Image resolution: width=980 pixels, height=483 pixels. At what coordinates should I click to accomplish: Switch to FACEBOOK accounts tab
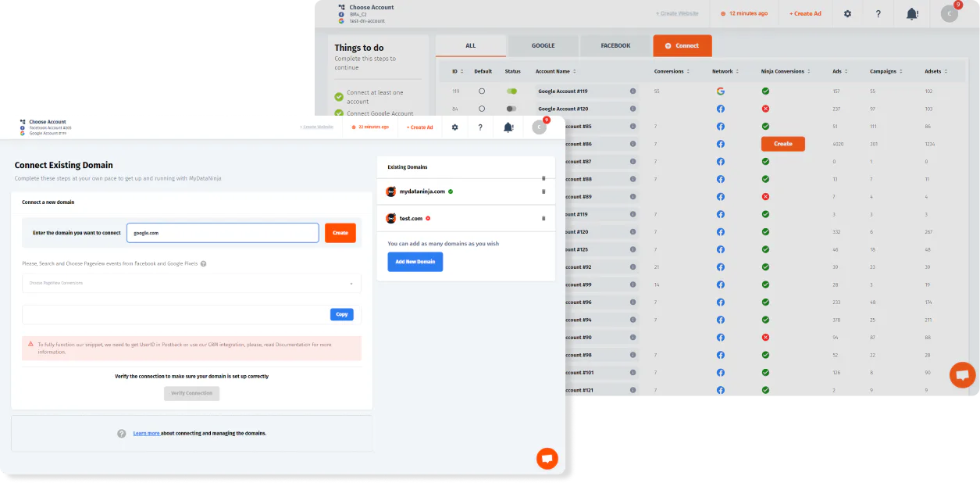[615, 45]
